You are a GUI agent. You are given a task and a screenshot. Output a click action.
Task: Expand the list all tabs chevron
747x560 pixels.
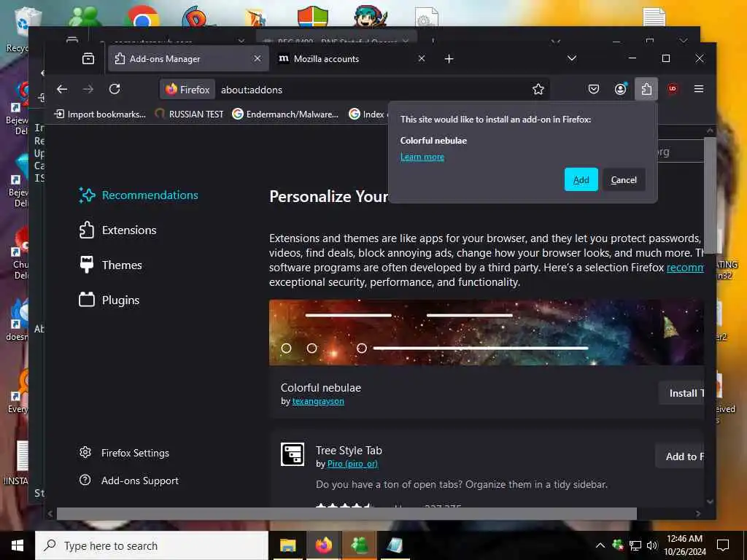572,58
